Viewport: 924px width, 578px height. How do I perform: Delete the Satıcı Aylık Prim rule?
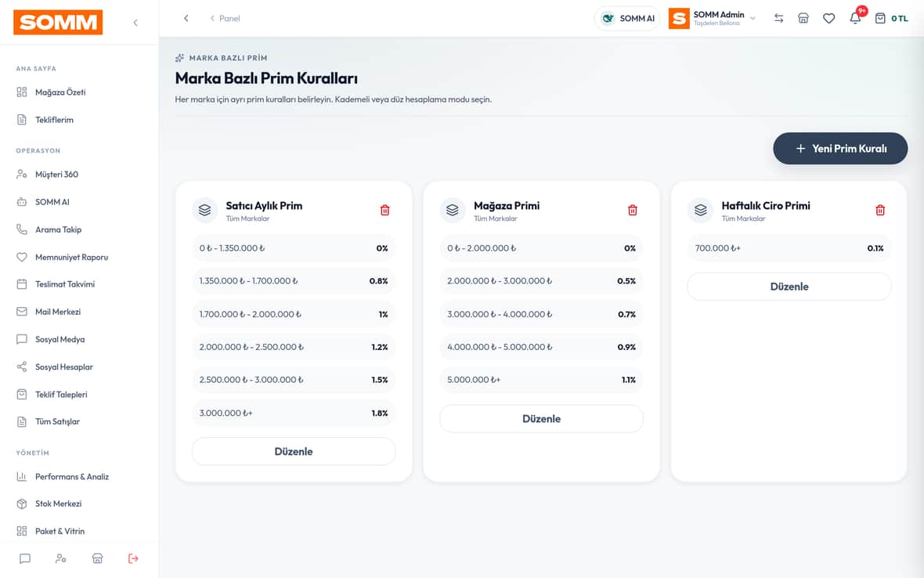(384, 211)
